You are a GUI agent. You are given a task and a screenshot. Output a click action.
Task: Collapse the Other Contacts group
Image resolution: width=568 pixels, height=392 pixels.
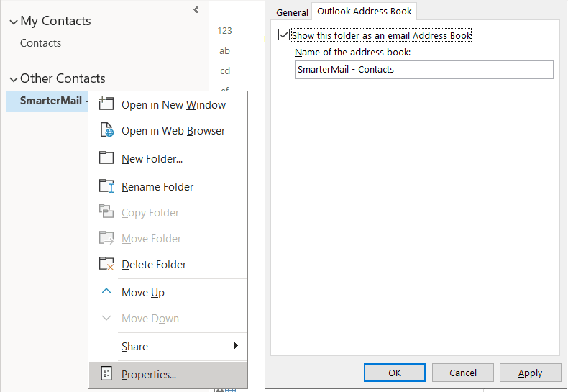pos(14,79)
